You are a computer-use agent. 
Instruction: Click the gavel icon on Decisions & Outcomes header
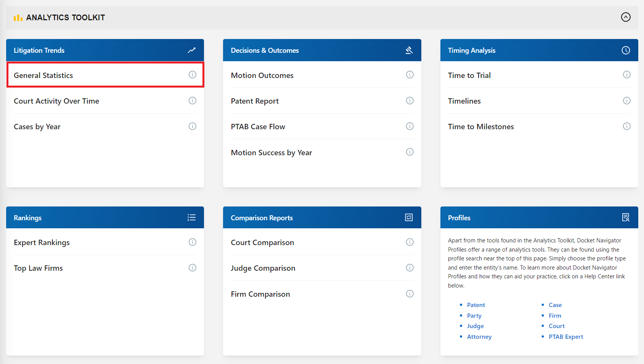[409, 50]
